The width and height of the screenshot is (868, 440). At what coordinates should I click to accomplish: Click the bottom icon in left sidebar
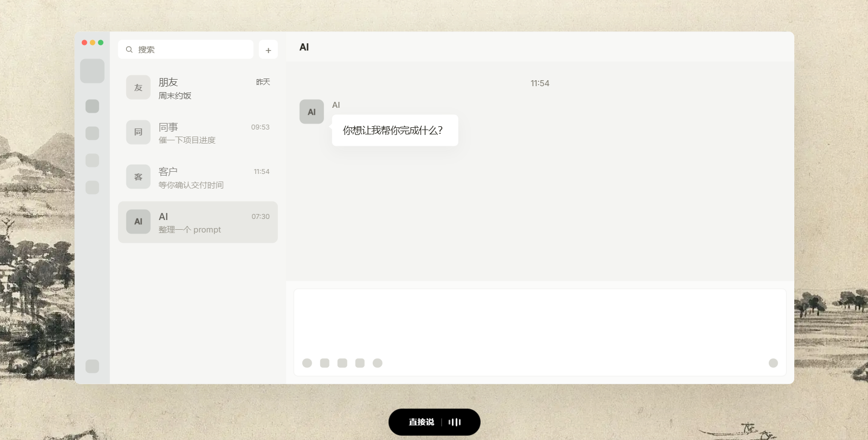pyautogui.click(x=92, y=366)
